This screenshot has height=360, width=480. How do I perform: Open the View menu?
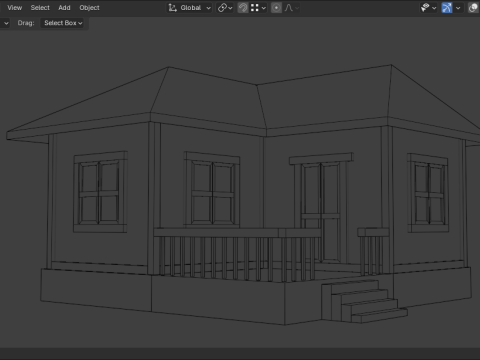point(15,8)
